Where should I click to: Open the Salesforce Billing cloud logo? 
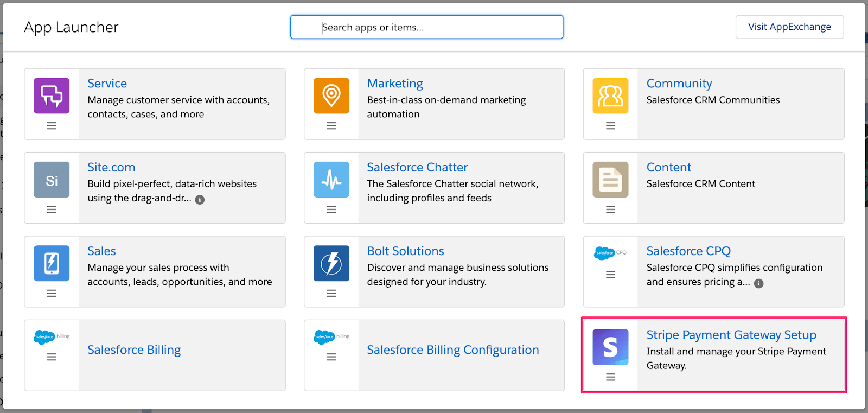pos(52,336)
